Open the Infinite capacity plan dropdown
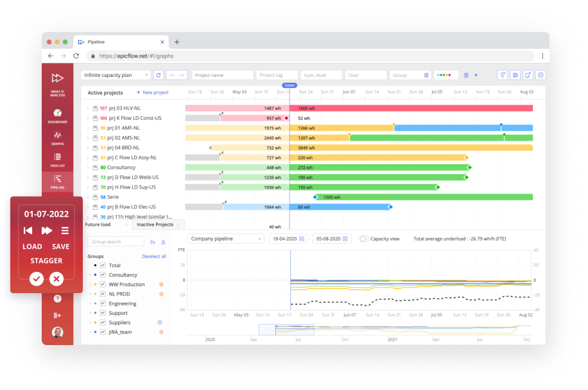588x390 pixels. point(116,75)
